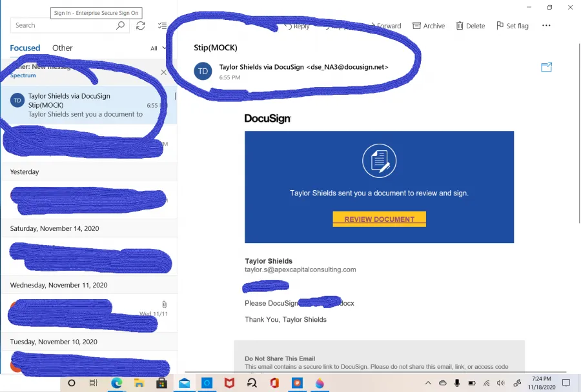Open the Alexa blue circle taskbar app
The width and height of the screenshot is (581, 392).
[x=207, y=383]
